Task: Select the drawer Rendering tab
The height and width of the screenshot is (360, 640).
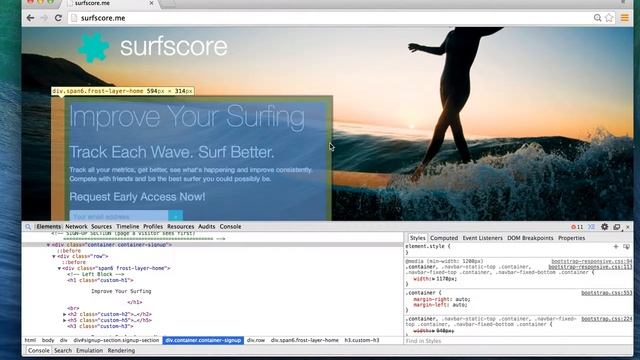Action: pos(121,351)
